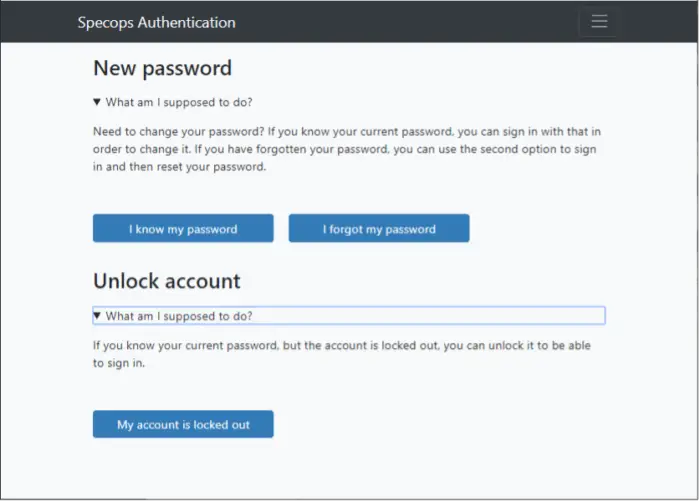Click the locked out account explanation paragraph
This screenshot has height=502, width=700.
pos(342,354)
